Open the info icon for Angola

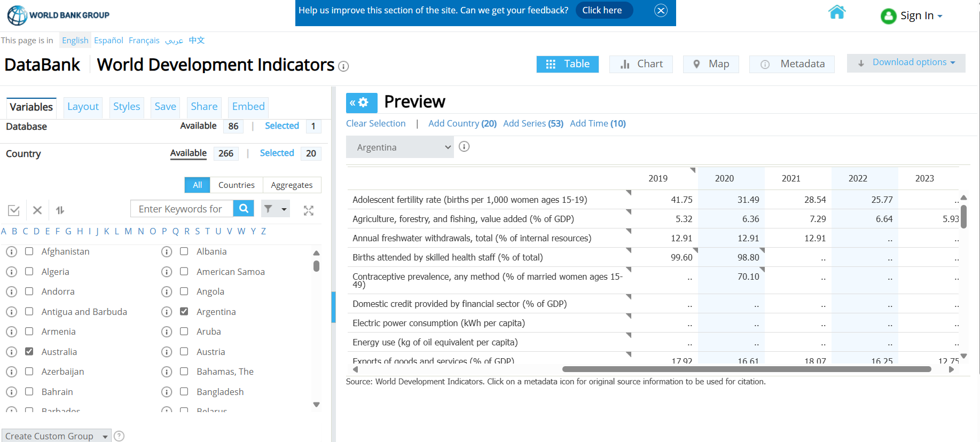(167, 291)
